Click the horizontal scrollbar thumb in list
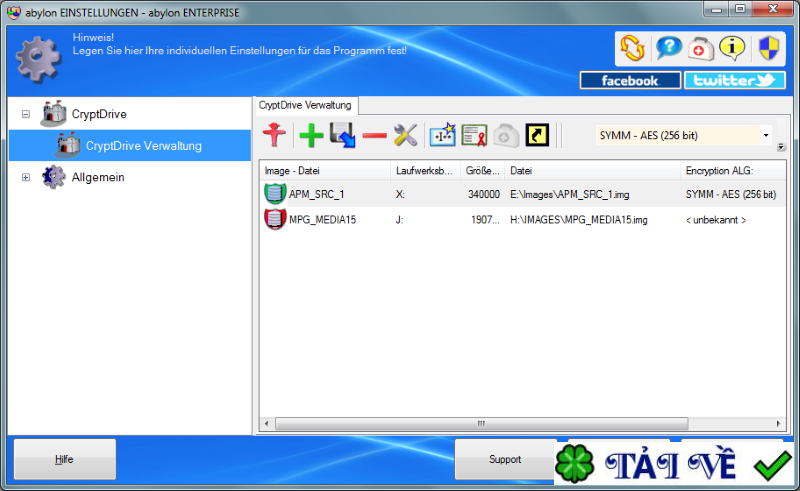This screenshot has width=800, height=491. click(x=481, y=424)
